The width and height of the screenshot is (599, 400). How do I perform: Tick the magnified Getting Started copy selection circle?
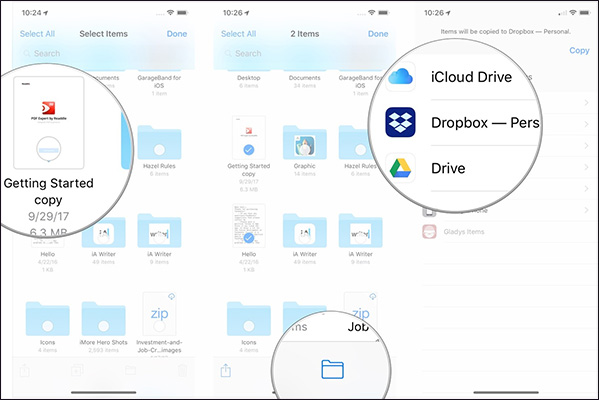pos(49,149)
